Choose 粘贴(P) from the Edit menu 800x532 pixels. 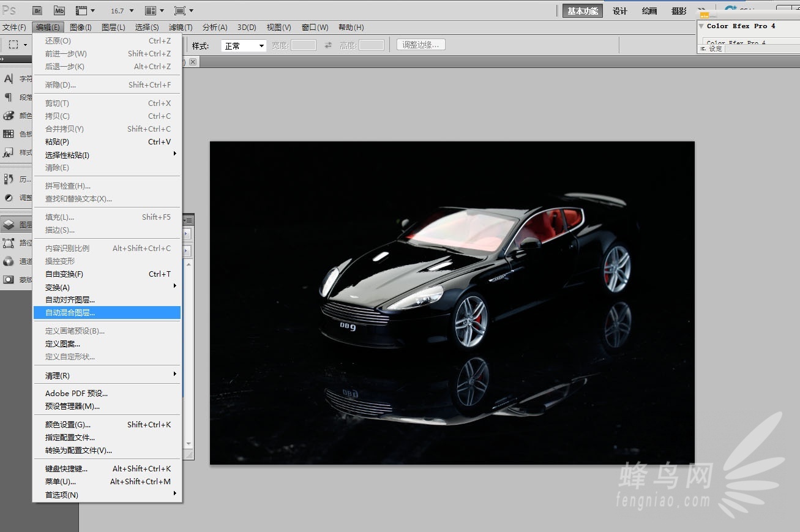pos(107,141)
